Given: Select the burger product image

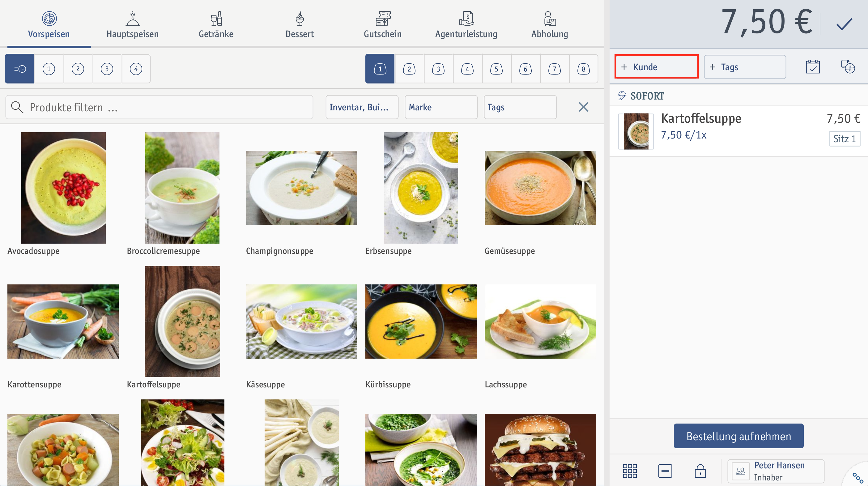Looking at the screenshot, I should point(540,450).
